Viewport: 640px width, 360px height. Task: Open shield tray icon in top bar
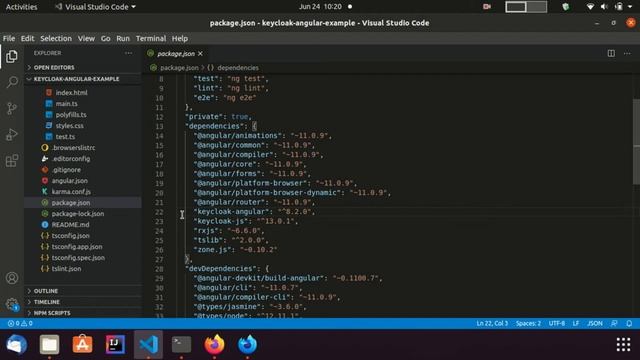565,7
